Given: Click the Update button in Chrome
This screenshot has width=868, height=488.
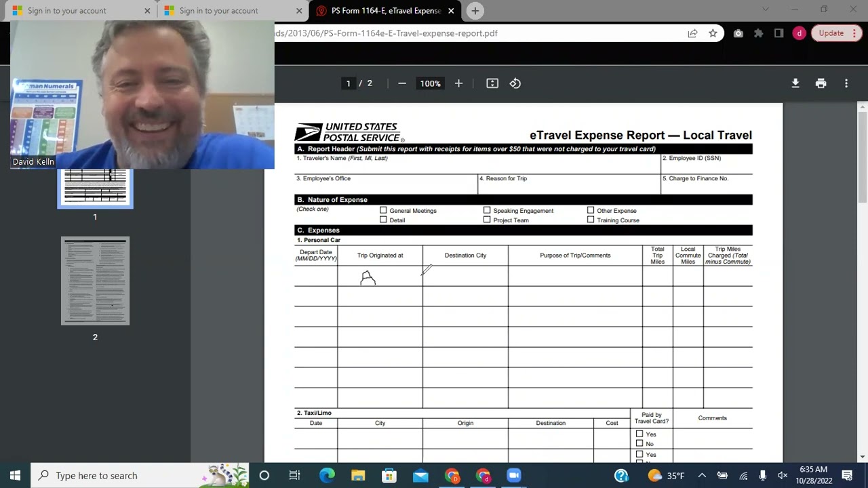Looking at the screenshot, I should coord(831,33).
